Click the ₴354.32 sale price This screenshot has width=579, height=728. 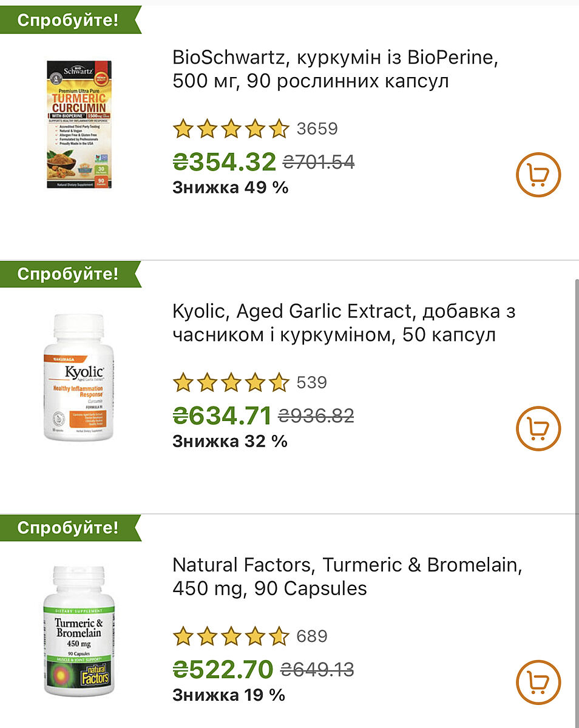point(225,161)
